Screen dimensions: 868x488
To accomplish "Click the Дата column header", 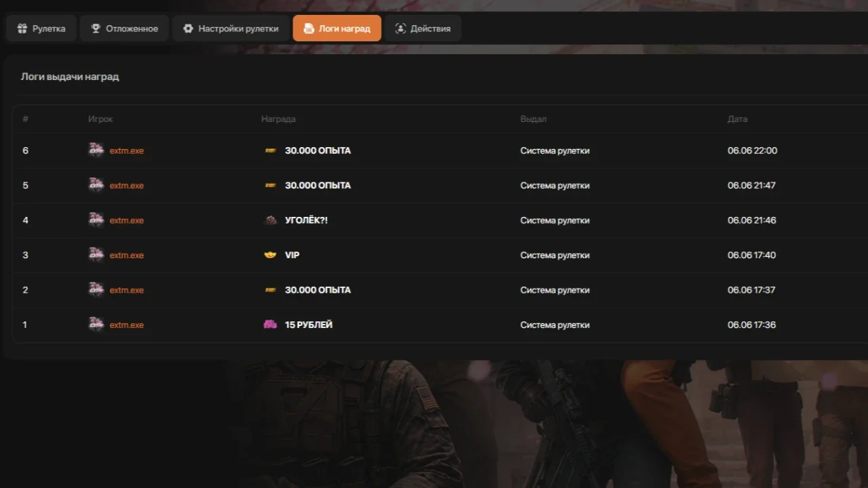I will 738,119.
